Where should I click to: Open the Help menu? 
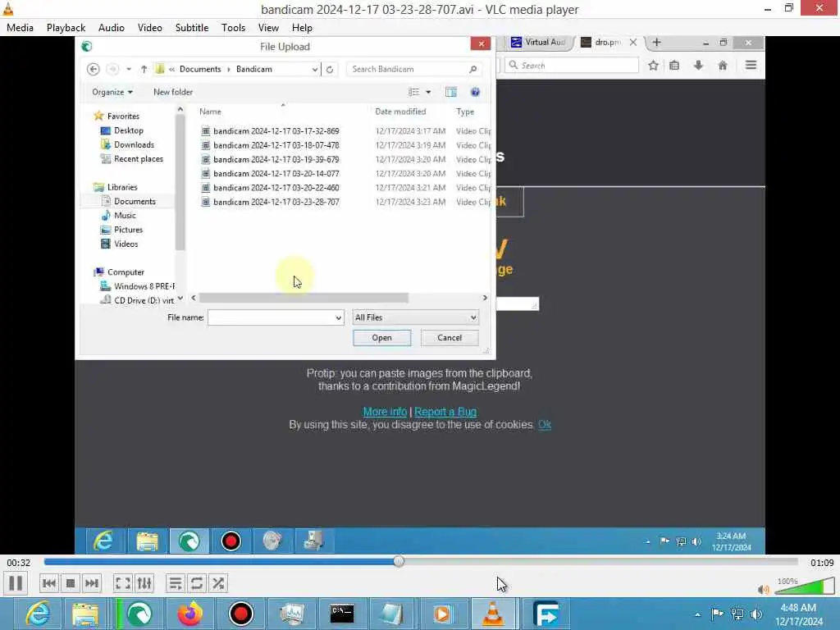tap(302, 28)
